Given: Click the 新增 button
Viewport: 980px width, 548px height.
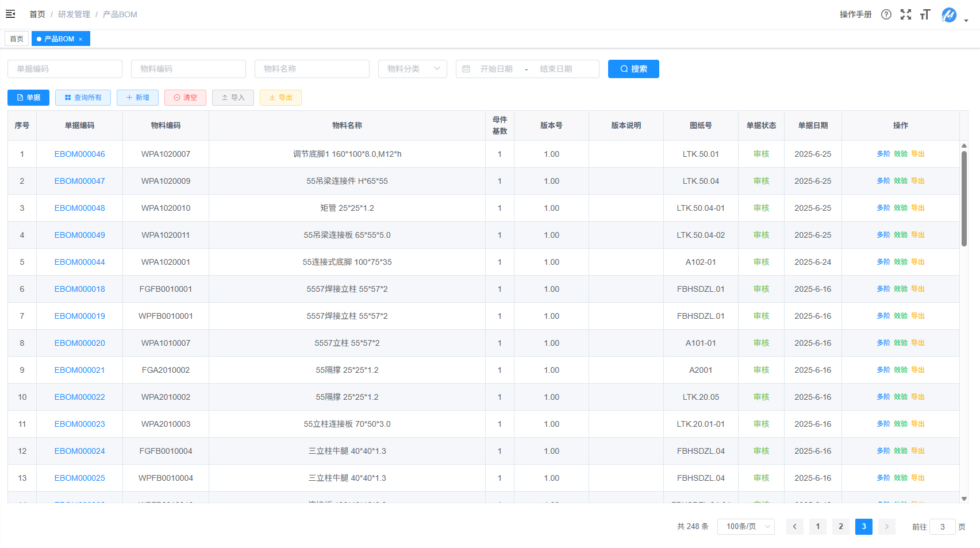Looking at the screenshot, I should point(138,98).
